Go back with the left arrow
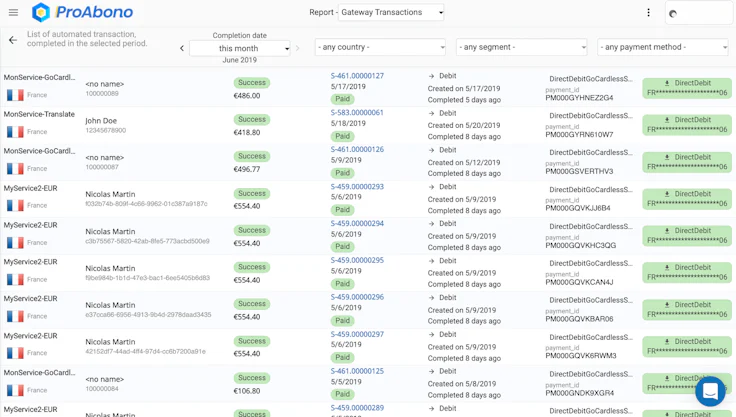The image size is (736, 417). point(13,40)
